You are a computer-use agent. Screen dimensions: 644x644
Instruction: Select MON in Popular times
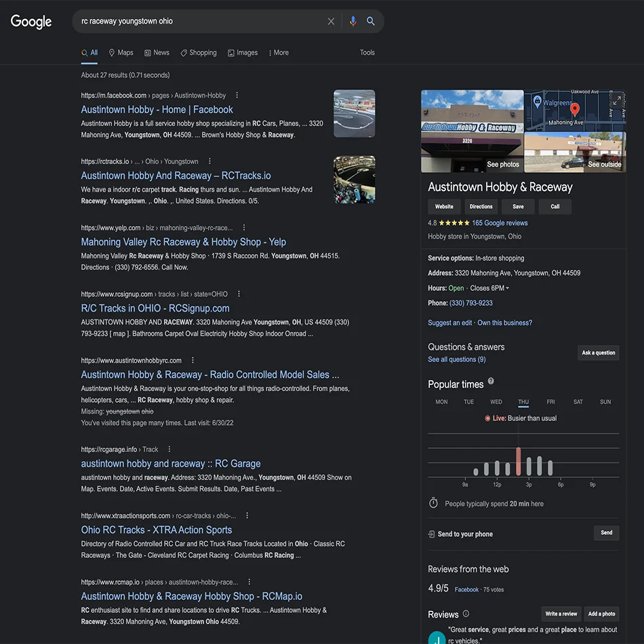[x=441, y=402]
